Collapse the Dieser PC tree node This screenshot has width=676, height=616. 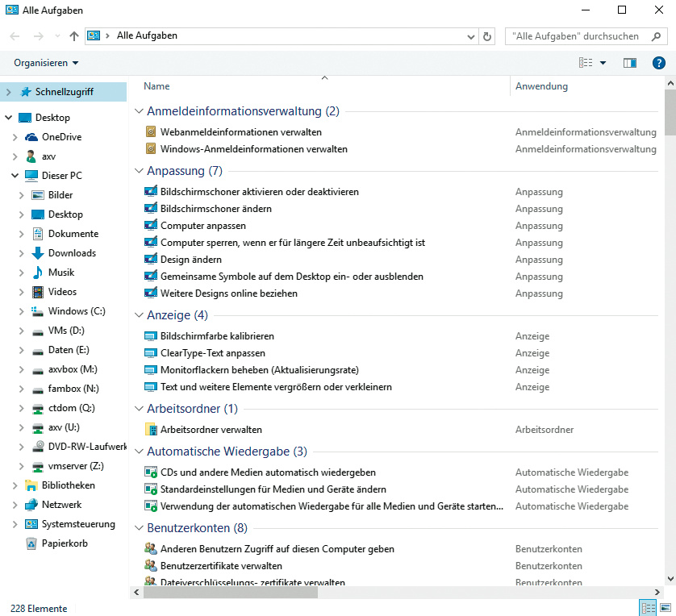(15, 176)
